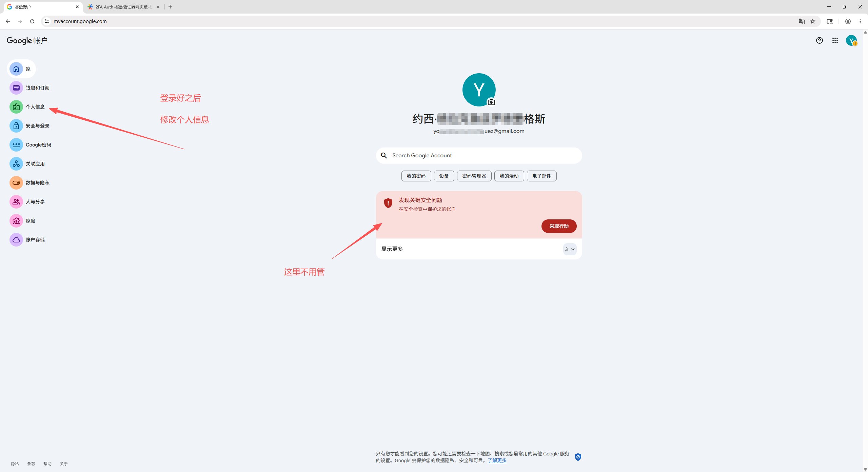
Task: Open the people and sharing (人与分享) icon
Action: [x=16, y=202]
